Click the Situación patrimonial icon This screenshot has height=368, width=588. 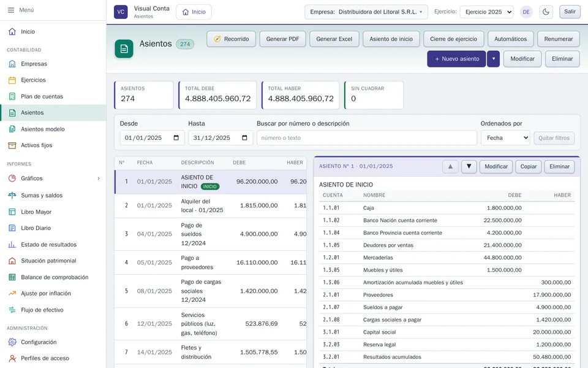[x=12, y=261]
